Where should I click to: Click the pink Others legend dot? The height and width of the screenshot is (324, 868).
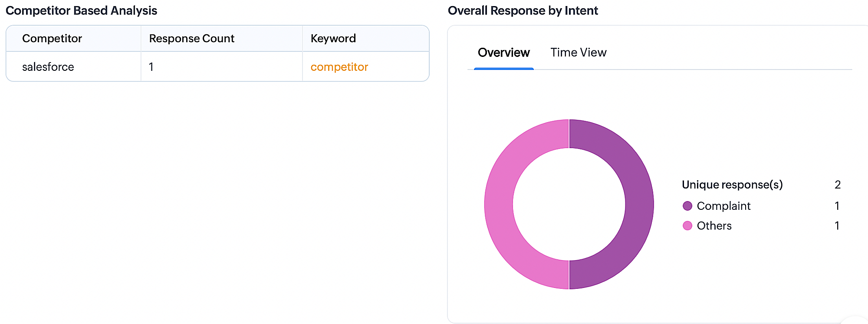[x=687, y=226]
